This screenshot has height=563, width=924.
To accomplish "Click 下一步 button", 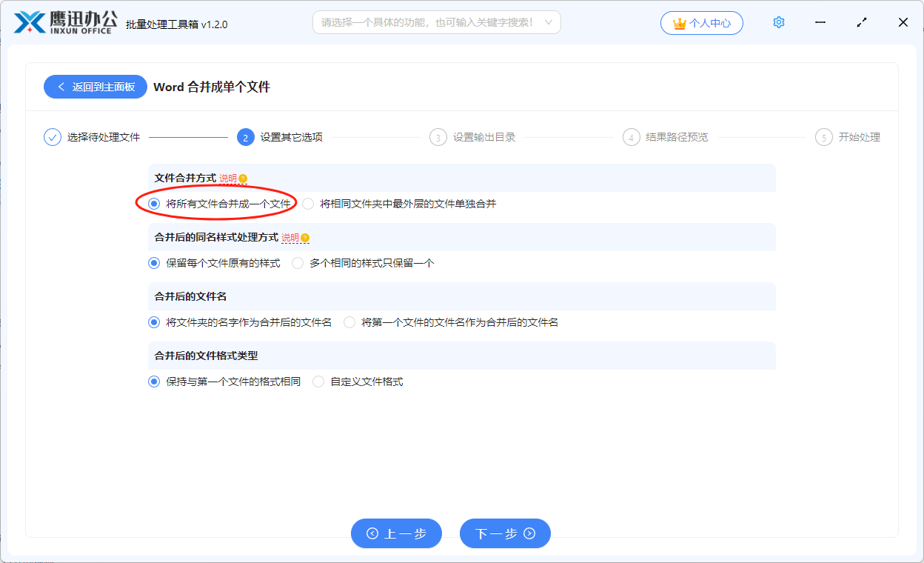I will coord(505,533).
